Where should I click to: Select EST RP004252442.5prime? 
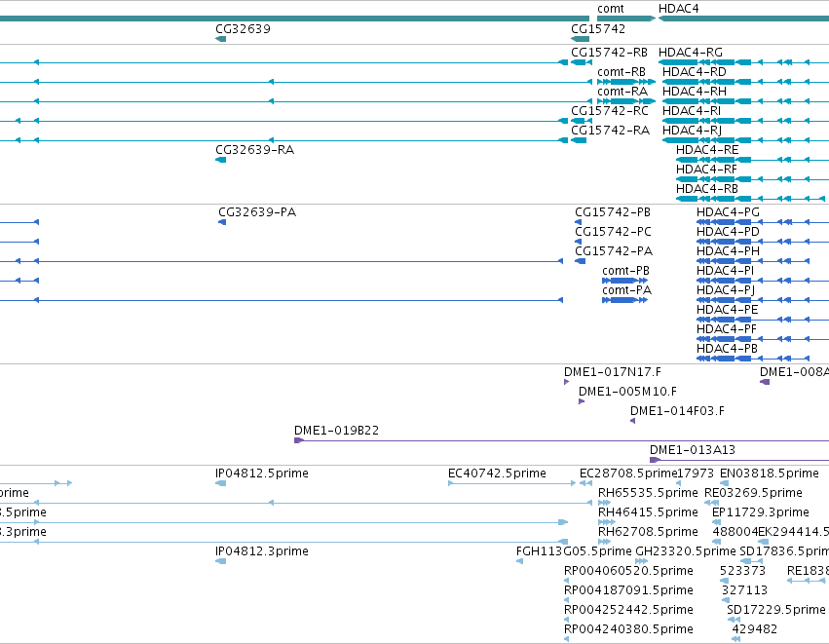coord(628,611)
